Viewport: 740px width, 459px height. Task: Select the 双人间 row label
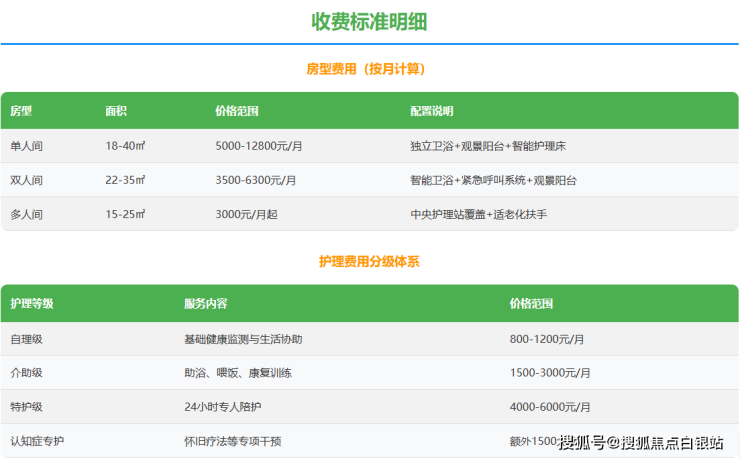click(27, 180)
